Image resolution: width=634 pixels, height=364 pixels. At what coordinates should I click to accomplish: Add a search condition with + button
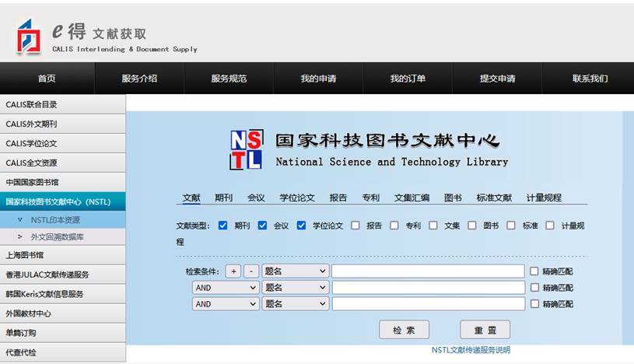pos(233,271)
